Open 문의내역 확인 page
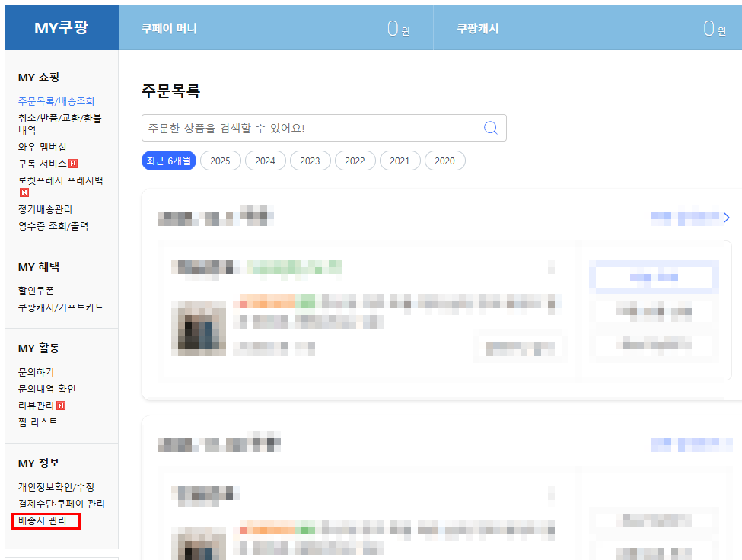 tap(47, 389)
